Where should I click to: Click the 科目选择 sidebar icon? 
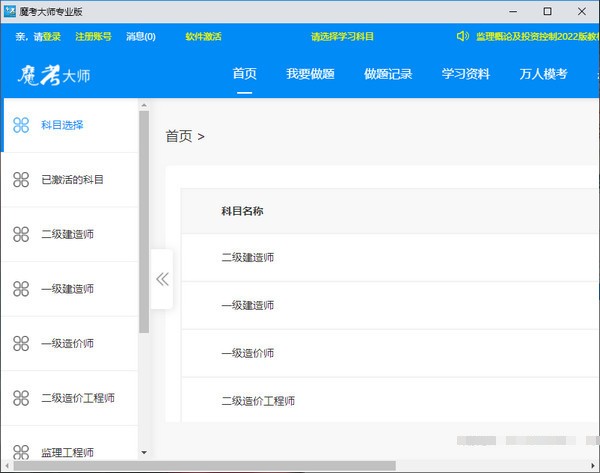21,125
